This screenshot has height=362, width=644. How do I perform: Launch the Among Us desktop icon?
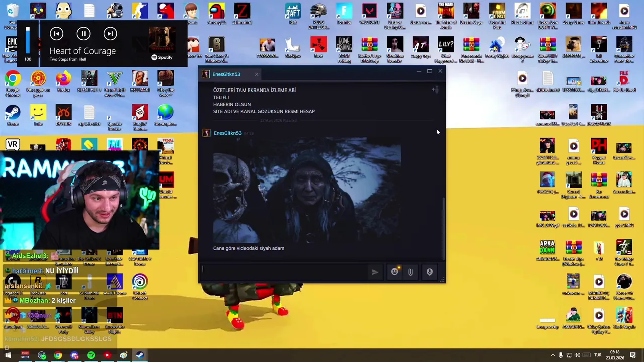216,14
